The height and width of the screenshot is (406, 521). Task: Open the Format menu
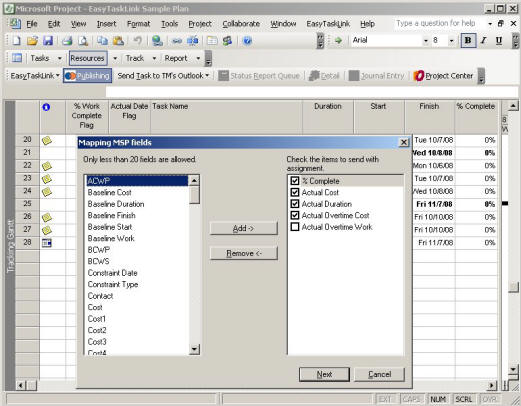tap(138, 24)
